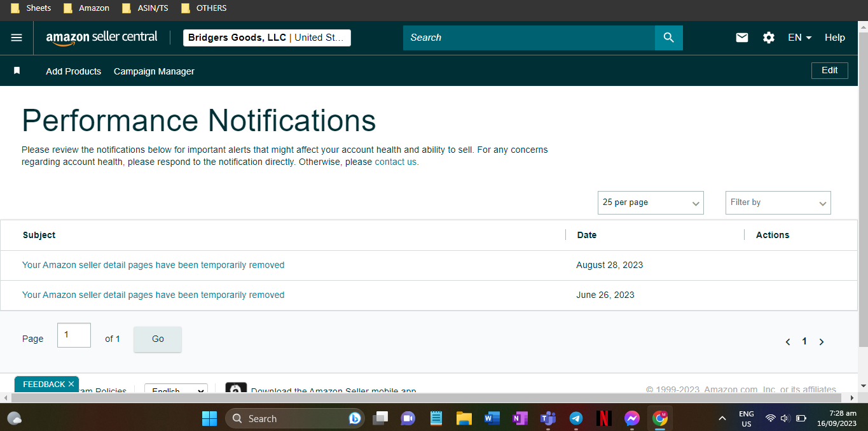Screen dimensions: 868x431
Task: Open Campaign Manager
Action: pos(154,71)
